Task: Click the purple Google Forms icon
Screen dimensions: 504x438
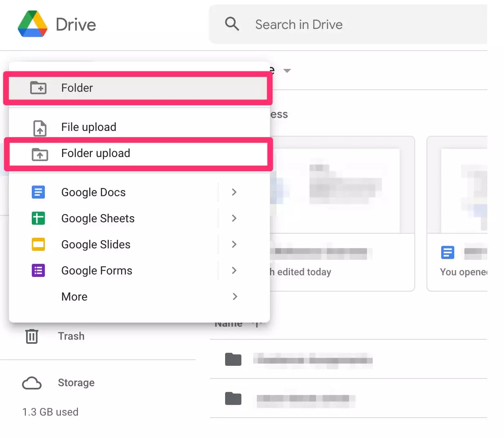Action: pyautogui.click(x=38, y=270)
